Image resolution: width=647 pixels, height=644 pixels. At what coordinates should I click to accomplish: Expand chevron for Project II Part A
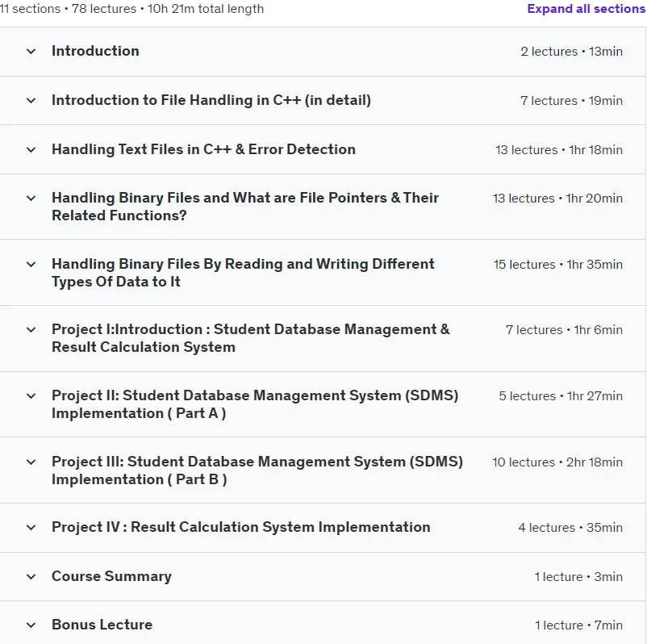pos(31,396)
